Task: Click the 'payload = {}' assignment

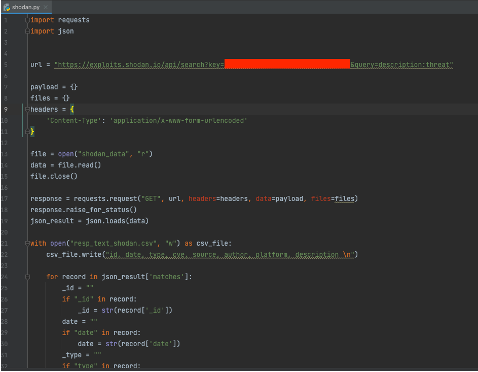Action: (x=54, y=87)
